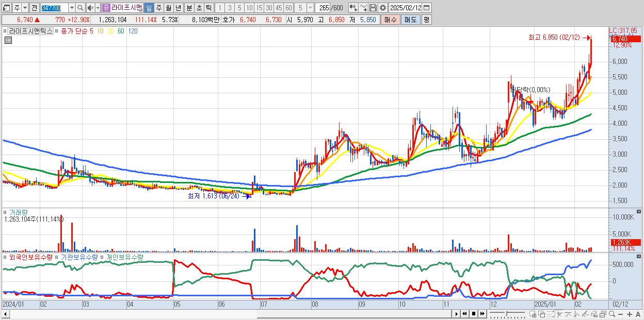Open chart settings gear icon
This screenshot has height=320, width=644.
pos(383,8)
